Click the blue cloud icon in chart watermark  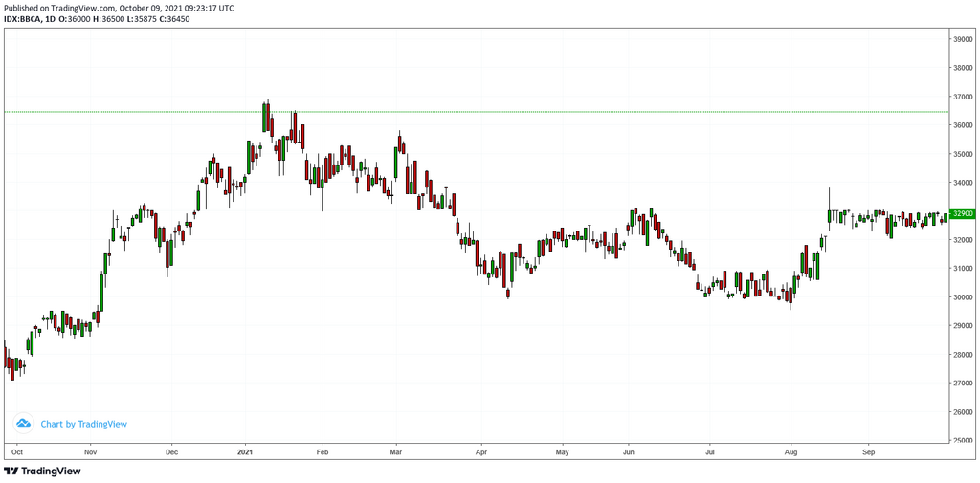tap(24, 423)
